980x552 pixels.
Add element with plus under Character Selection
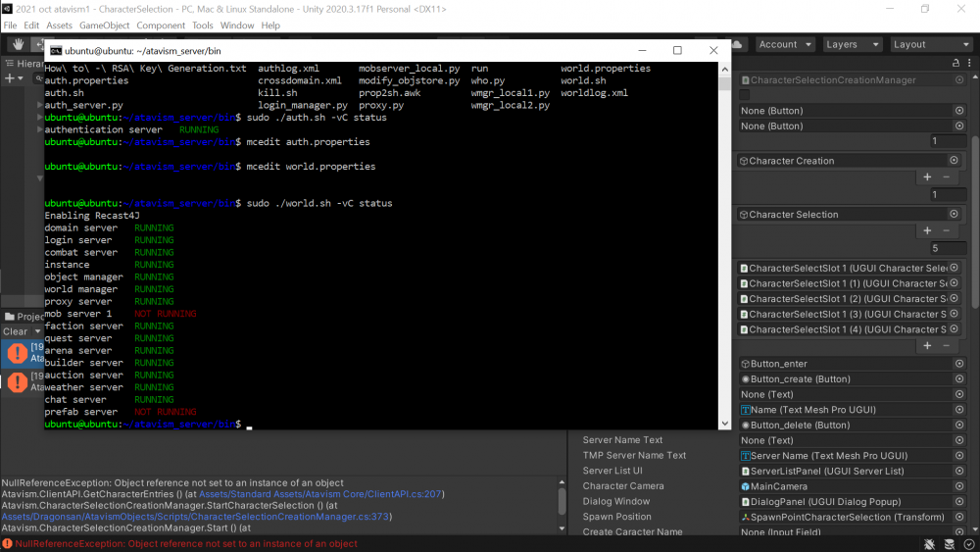(x=927, y=230)
